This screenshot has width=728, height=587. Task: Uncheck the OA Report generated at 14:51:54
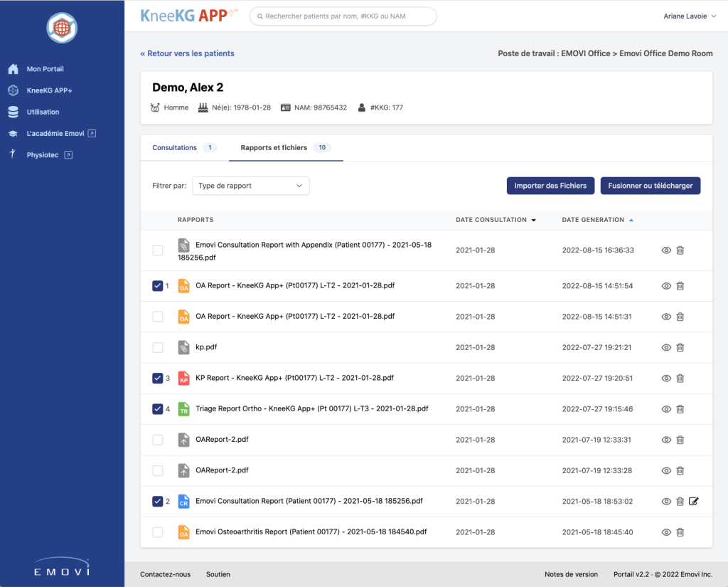click(x=158, y=286)
